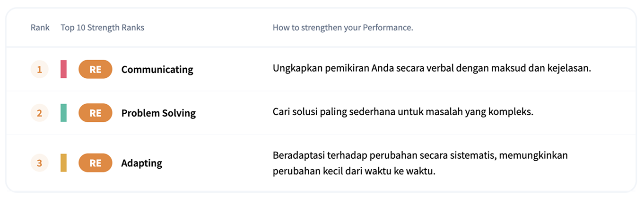Click the RE badge next to Communicating
This screenshot has width=644, height=200.
pyautogui.click(x=95, y=69)
